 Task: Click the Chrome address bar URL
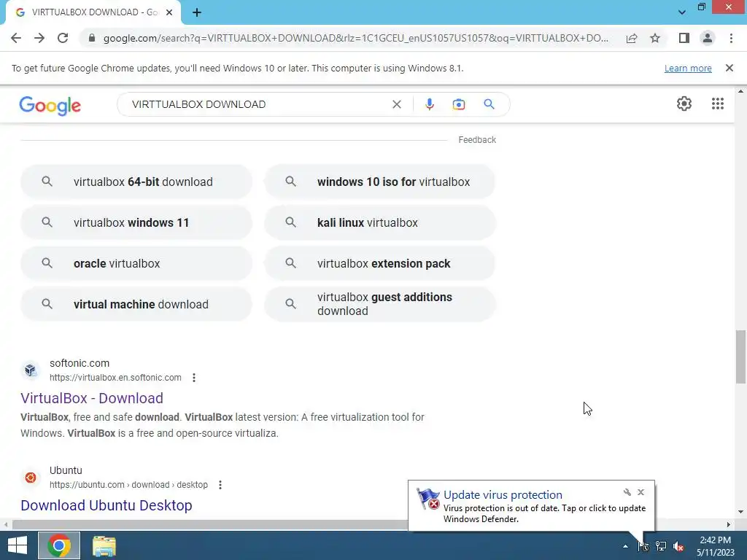coord(355,38)
